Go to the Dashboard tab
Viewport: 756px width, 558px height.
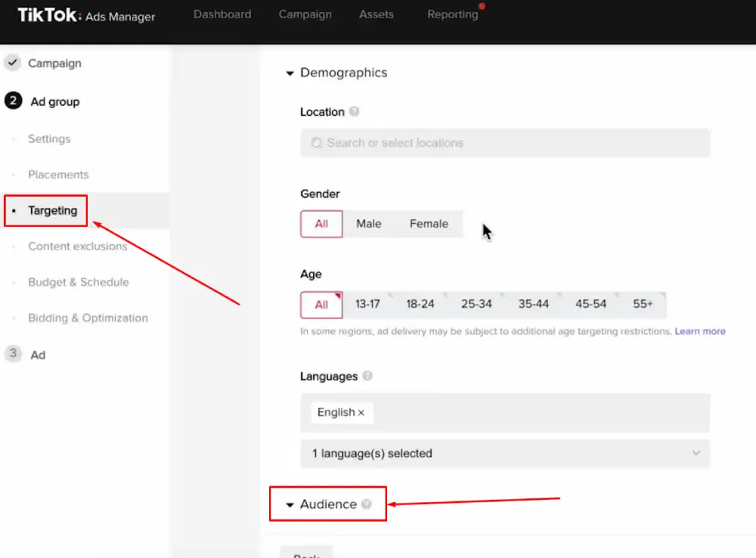(x=222, y=14)
